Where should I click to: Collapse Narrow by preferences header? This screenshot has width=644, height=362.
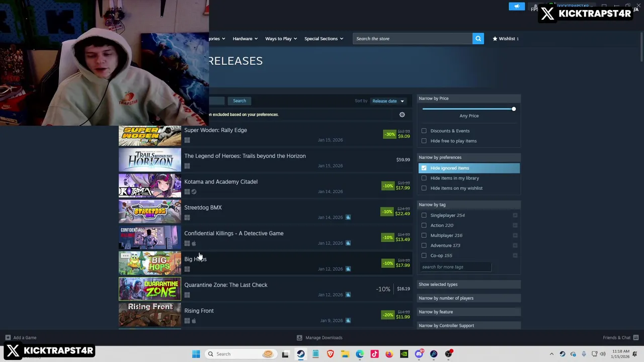[469, 157]
